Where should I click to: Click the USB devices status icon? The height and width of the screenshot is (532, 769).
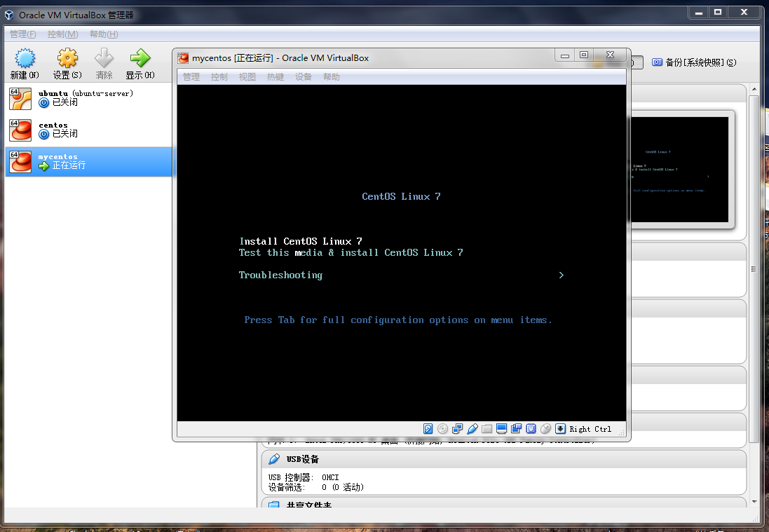coord(472,429)
